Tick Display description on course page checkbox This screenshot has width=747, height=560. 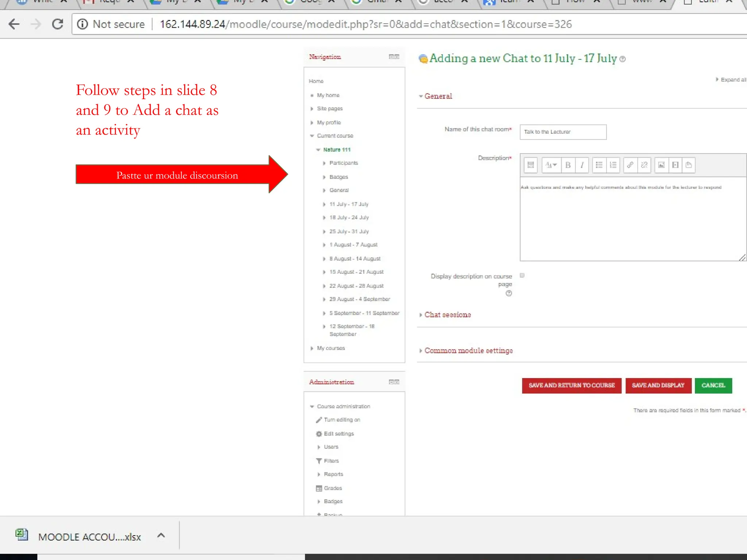[x=522, y=276]
